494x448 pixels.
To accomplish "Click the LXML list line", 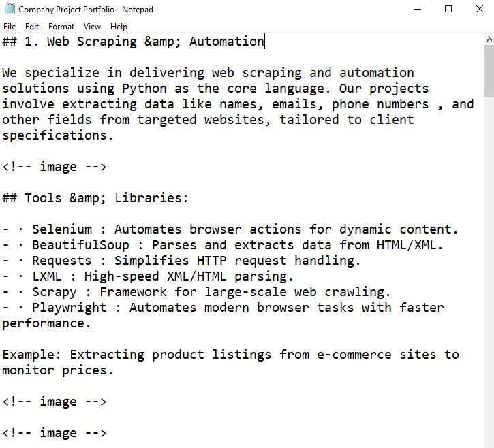I will coord(148,276).
